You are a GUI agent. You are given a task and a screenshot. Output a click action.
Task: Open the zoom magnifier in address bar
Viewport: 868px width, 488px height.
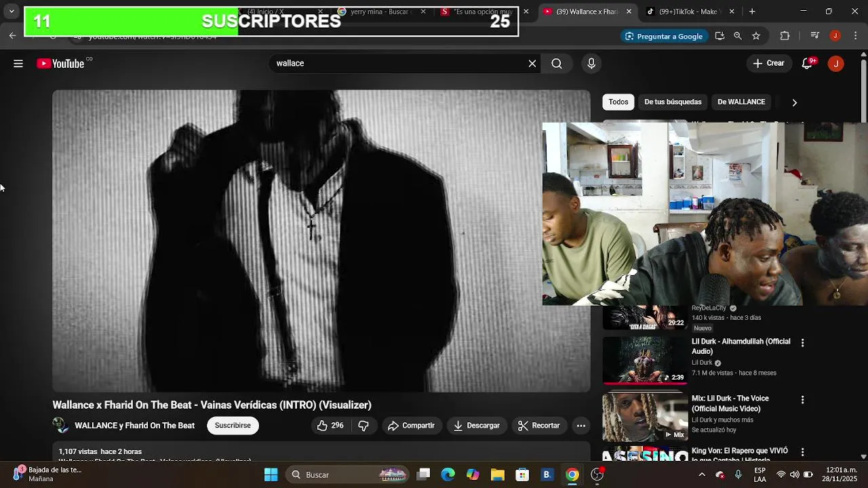pos(738,36)
